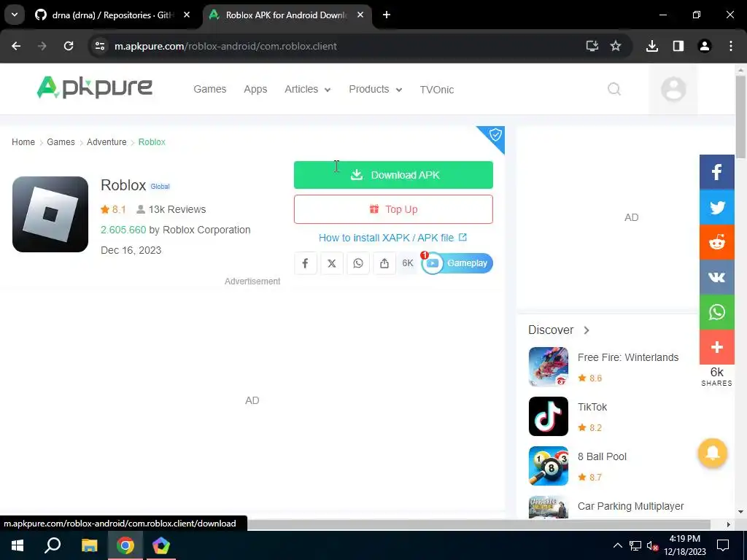
Task: Open Free Fire: Winterlands in Discover
Action: coord(628,357)
